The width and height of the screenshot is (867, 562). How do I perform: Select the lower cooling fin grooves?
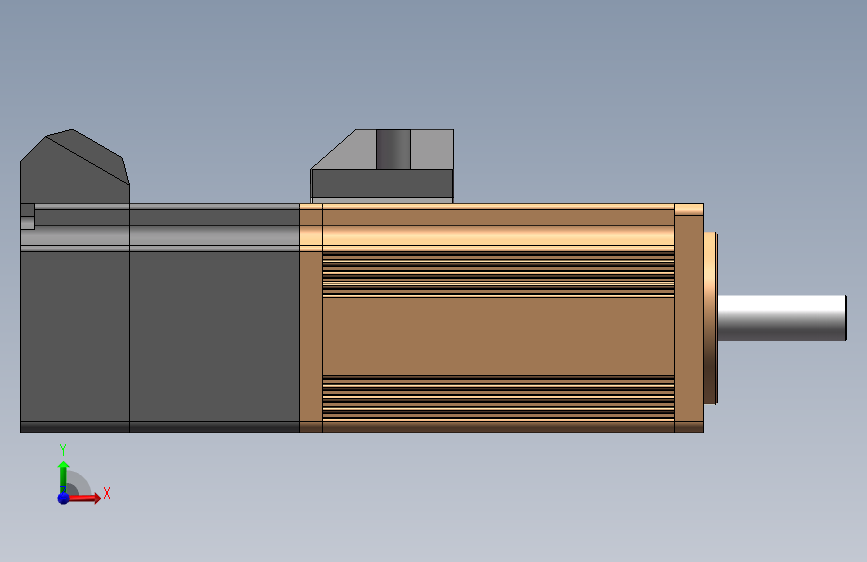pos(498,398)
